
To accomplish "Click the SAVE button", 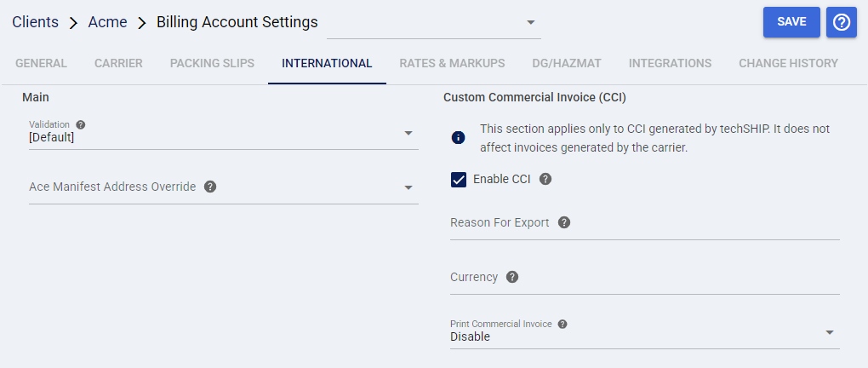I will pos(791,22).
